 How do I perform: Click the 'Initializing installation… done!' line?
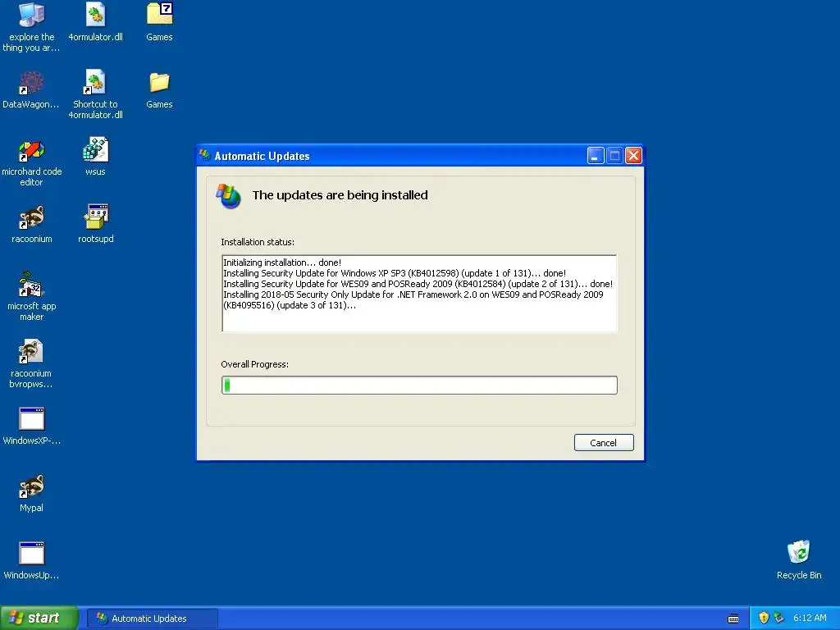282,262
